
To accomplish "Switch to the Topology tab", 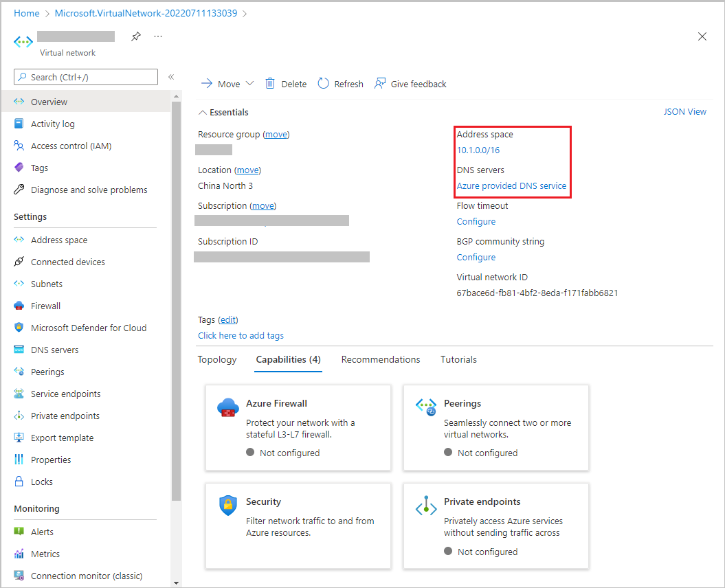I will click(217, 360).
